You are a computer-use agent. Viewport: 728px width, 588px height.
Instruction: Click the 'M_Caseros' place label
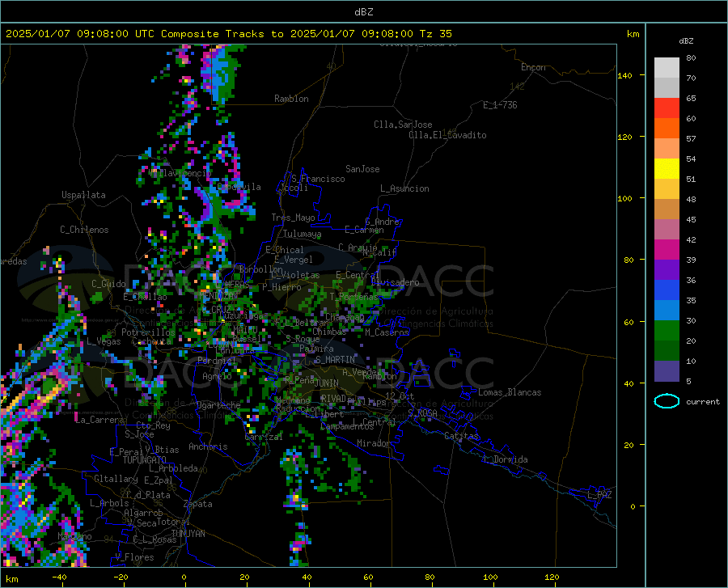click(387, 332)
